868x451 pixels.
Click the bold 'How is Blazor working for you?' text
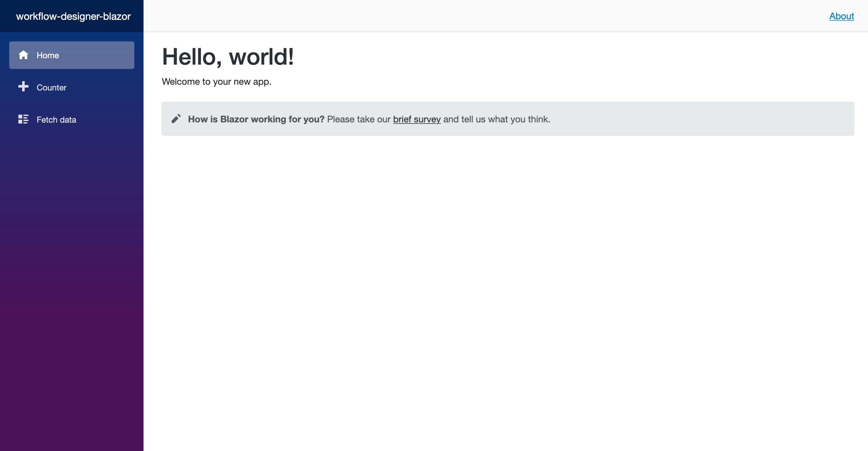256,119
